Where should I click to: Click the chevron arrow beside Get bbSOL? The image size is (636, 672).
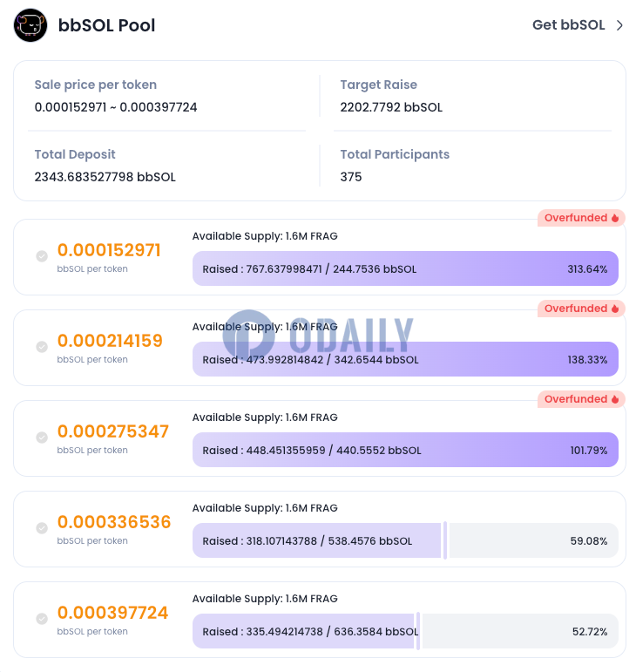619,25
